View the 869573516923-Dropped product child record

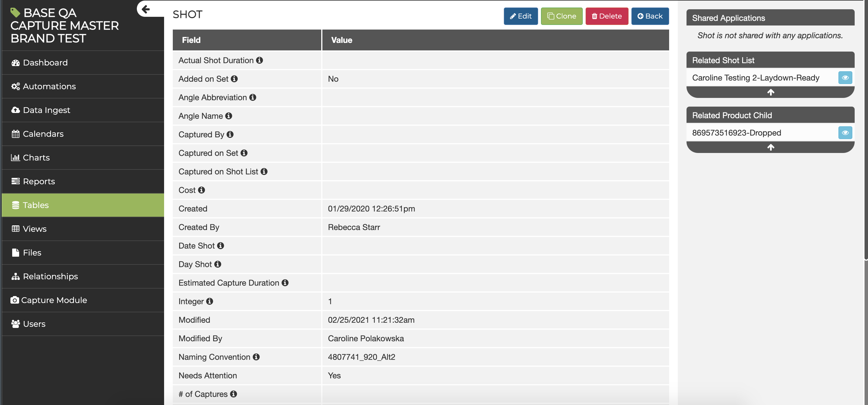(845, 133)
